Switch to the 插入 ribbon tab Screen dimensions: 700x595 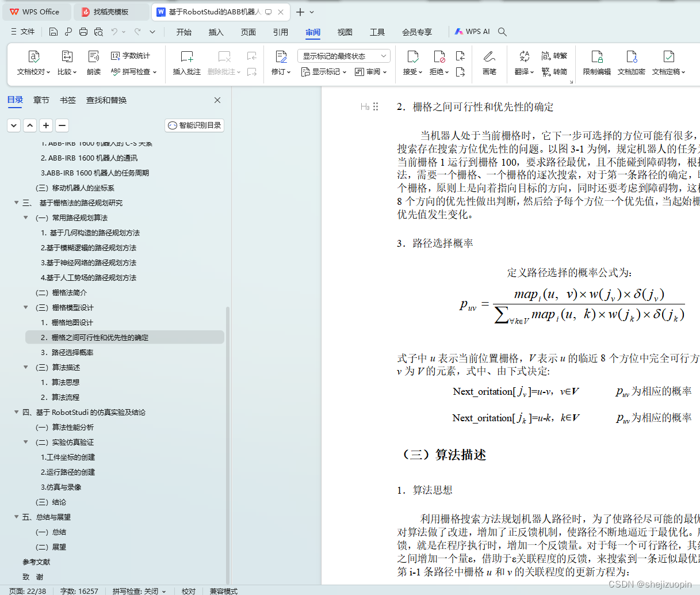pyautogui.click(x=216, y=32)
